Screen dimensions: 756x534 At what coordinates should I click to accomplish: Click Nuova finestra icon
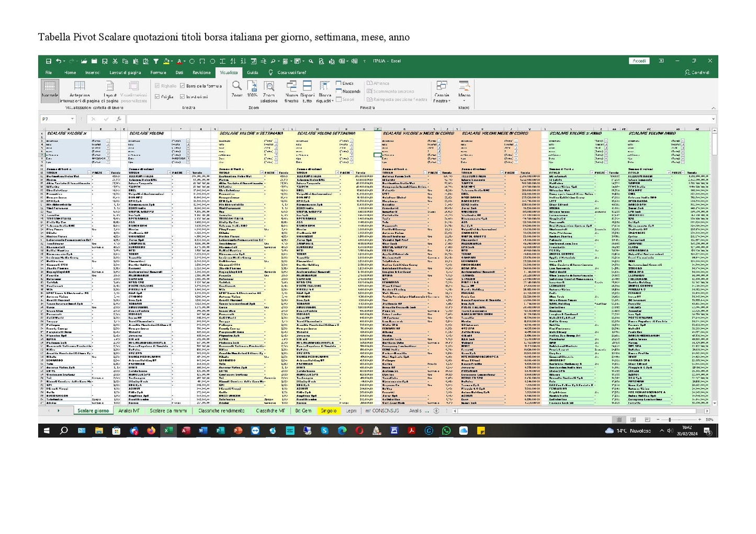pyautogui.click(x=291, y=91)
